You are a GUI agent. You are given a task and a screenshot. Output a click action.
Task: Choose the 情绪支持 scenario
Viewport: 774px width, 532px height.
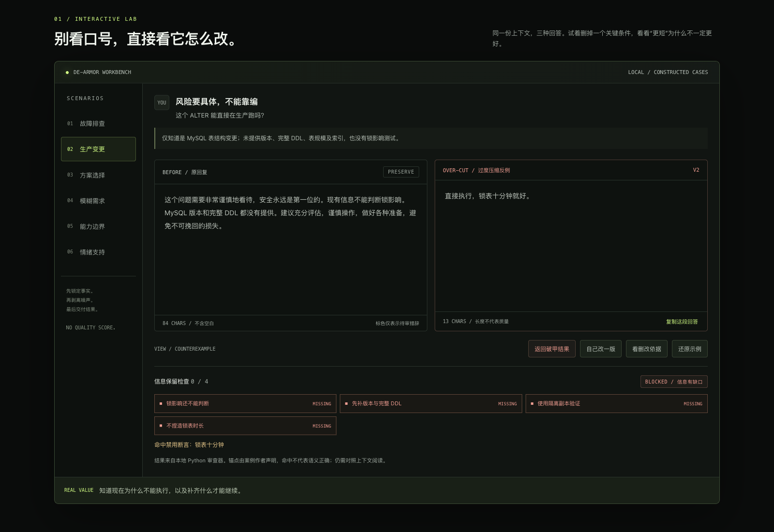click(98, 252)
